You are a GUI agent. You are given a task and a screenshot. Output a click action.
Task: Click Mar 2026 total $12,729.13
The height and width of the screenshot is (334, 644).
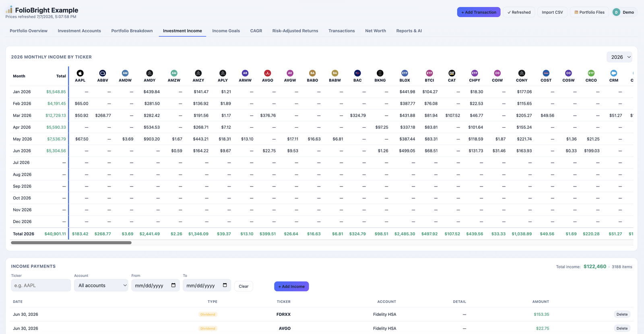[56, 115]
